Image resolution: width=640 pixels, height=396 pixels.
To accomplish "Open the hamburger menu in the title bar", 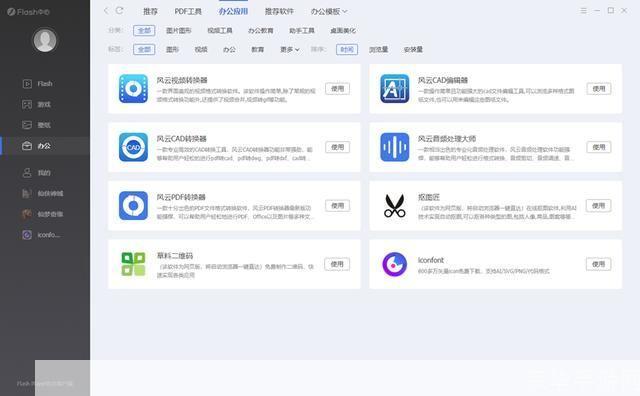I will pyautogui.click(x=584, y=11).
